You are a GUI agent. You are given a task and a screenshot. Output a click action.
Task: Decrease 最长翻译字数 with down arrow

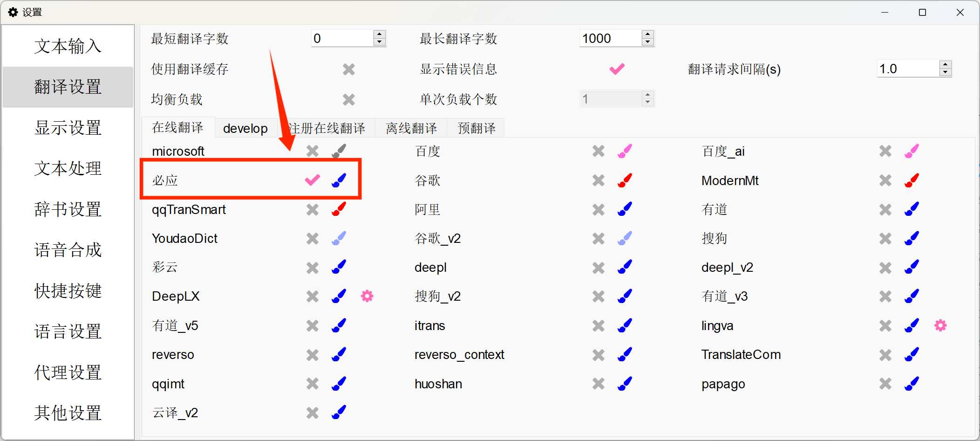click(648, 42)
